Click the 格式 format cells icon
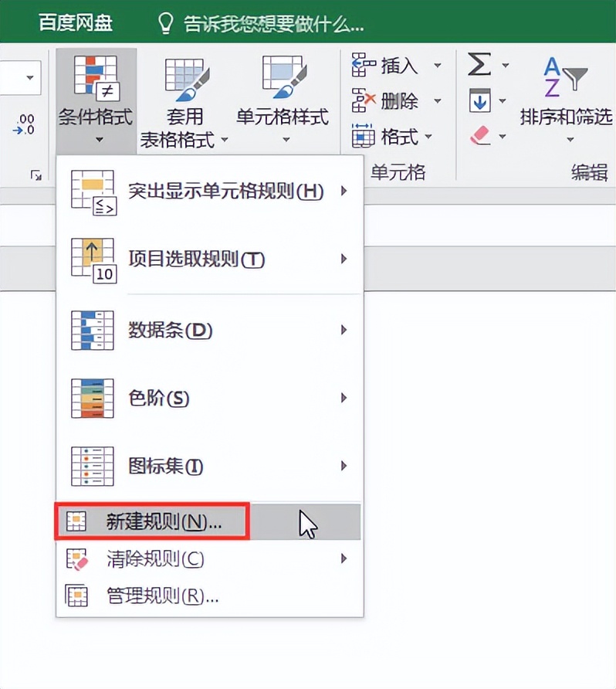The image size is (616, 689). pyautogui.click(x=363, y=136)
